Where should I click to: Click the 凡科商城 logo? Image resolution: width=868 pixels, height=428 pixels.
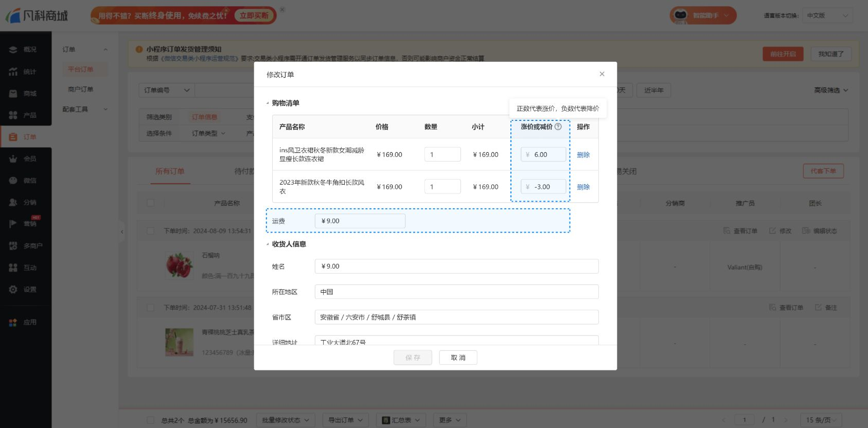37,15
